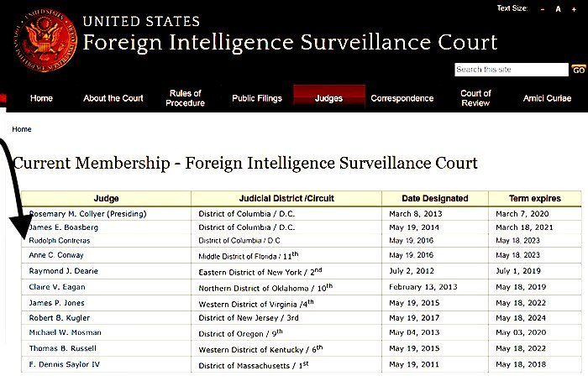
Task: Click the court seal logo
Action: coord(45,40)
